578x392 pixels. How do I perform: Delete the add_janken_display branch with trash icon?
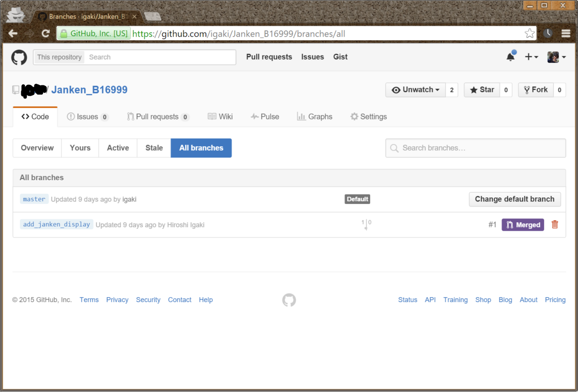(x=555, y=224)
